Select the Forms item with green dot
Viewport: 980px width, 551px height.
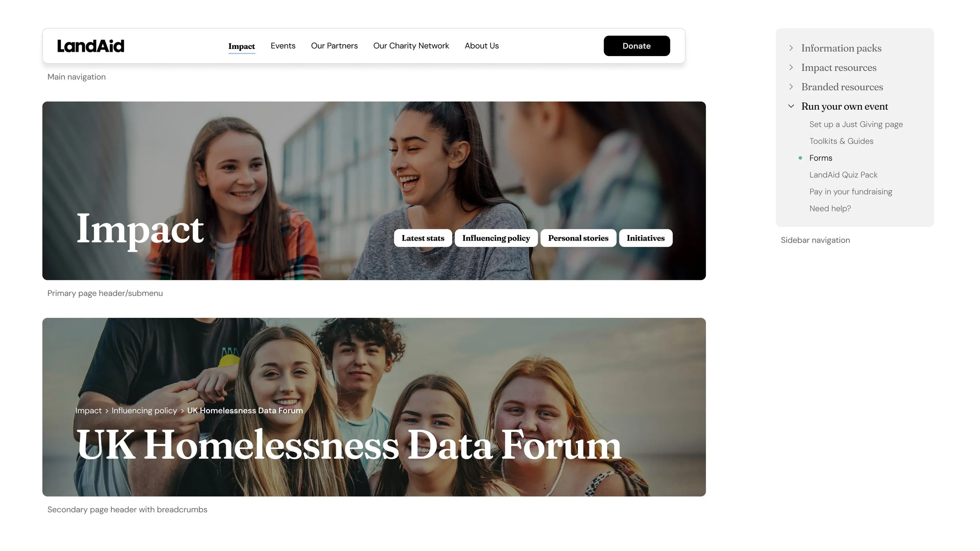tap(820, 158)
